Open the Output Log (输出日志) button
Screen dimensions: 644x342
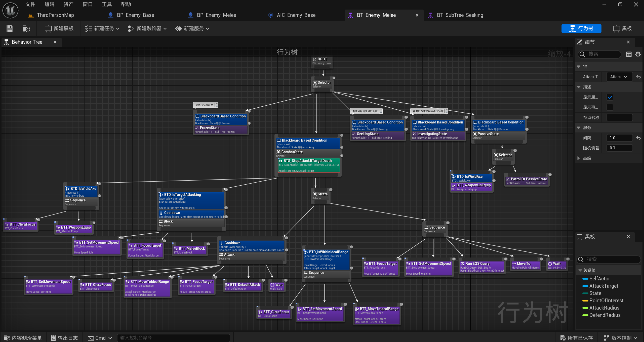[64, 338]
